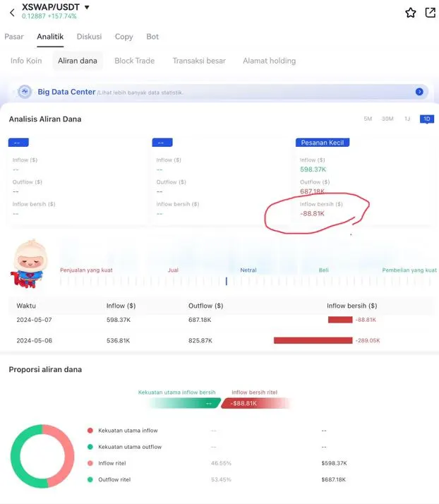Screen dimensions: 439x504
Task: Click the 536.81K inflow value
Action: coord(119,340)
